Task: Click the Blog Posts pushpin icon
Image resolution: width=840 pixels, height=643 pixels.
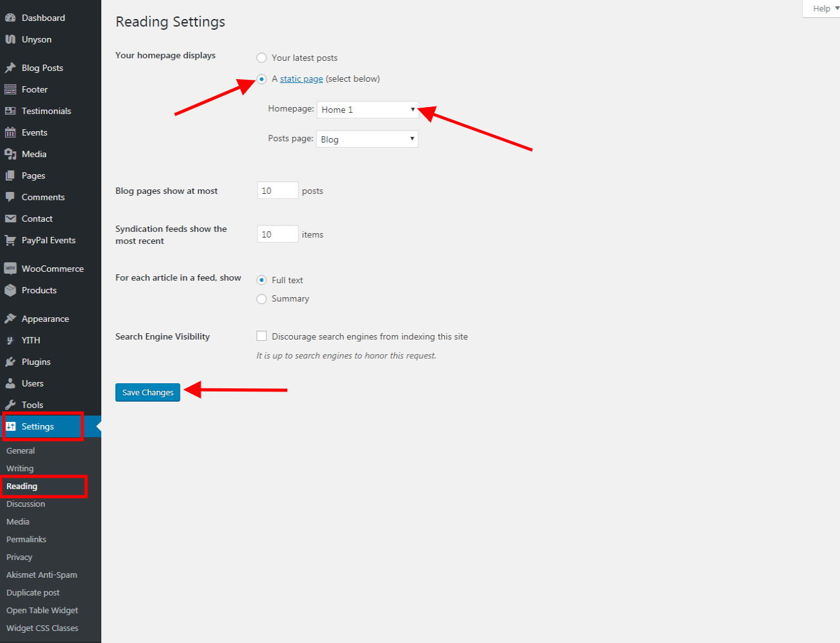Action: (x=10, y=68)
